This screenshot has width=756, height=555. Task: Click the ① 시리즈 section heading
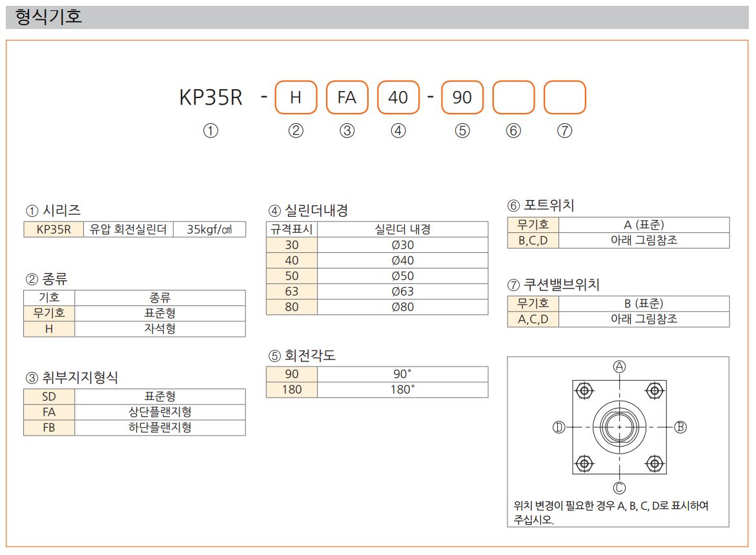(x=53, y=210)
